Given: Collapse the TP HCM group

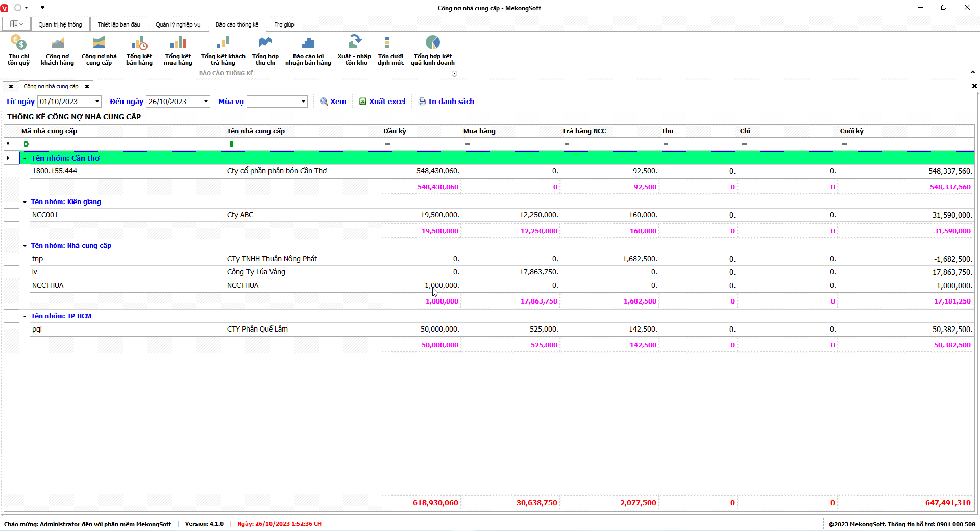Looking at the screenshot, I should tap(24, 316).
